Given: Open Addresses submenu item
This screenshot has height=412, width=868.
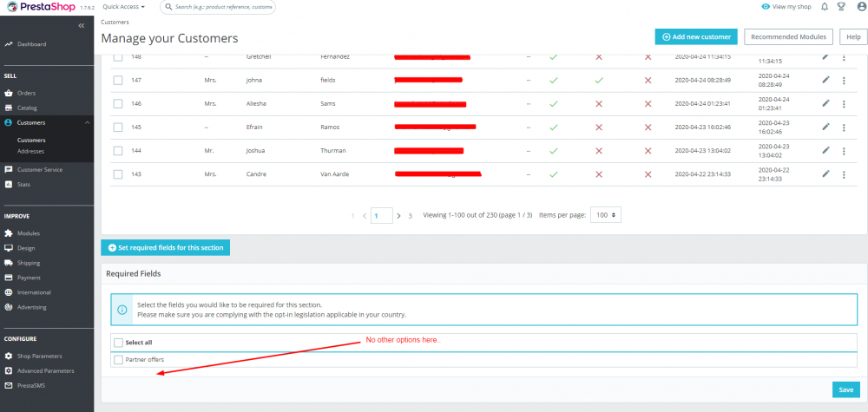Looking at the screenshot, I should [x=30, y=151].
